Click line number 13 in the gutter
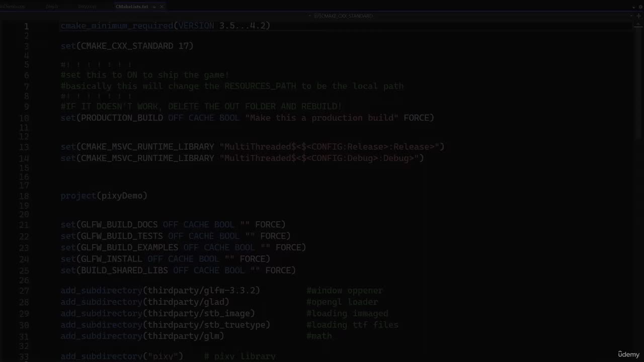Viewport: 644px width, 362px height. click(24, 147)
